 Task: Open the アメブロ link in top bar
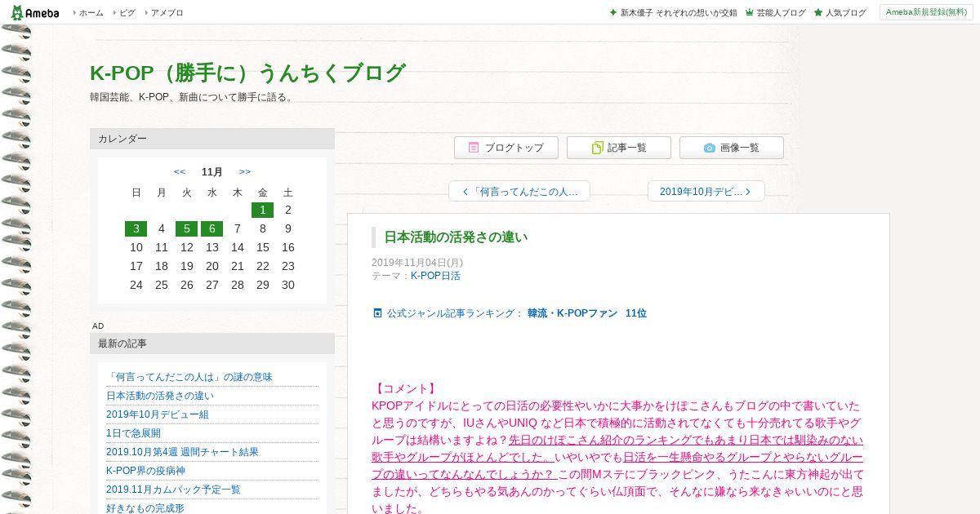tap(167, 13)
